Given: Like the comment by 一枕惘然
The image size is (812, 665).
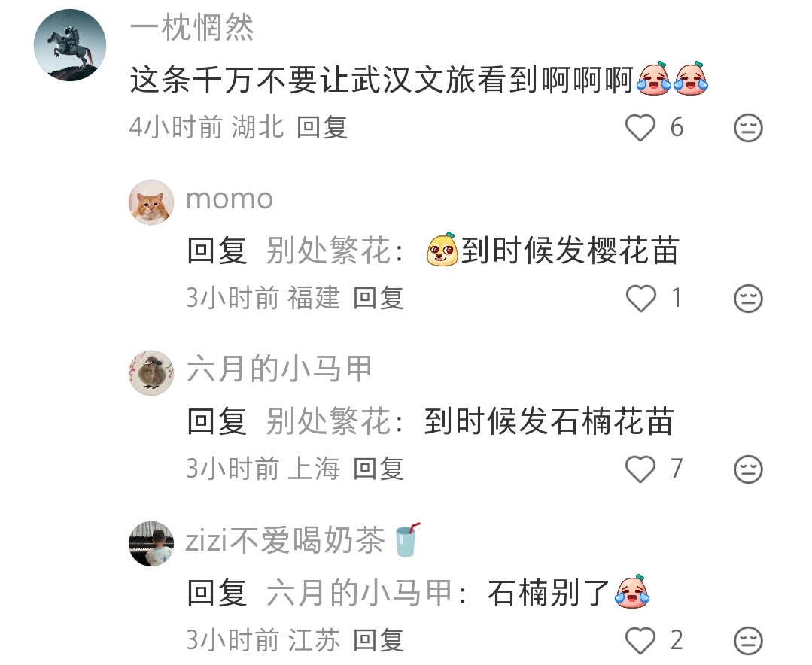Looking at the screenshot, I should [640, 128].
